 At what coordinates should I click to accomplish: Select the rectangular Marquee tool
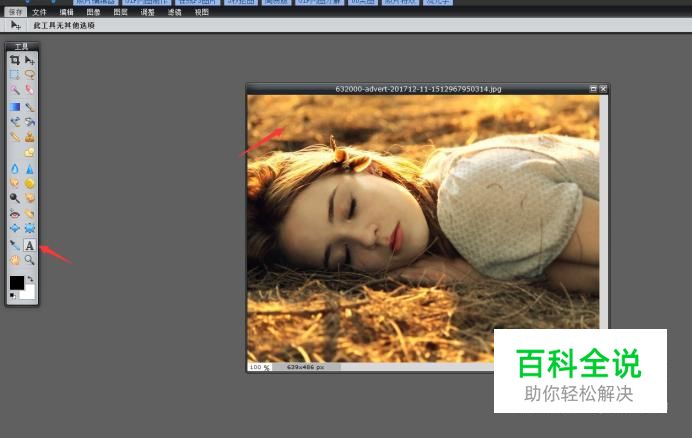point(15,74)
